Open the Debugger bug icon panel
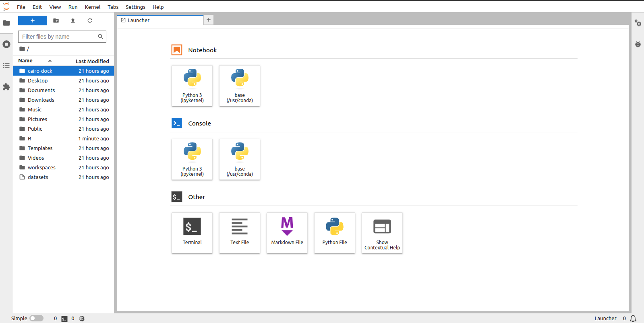Screen dimensions: 644x323 638,44
